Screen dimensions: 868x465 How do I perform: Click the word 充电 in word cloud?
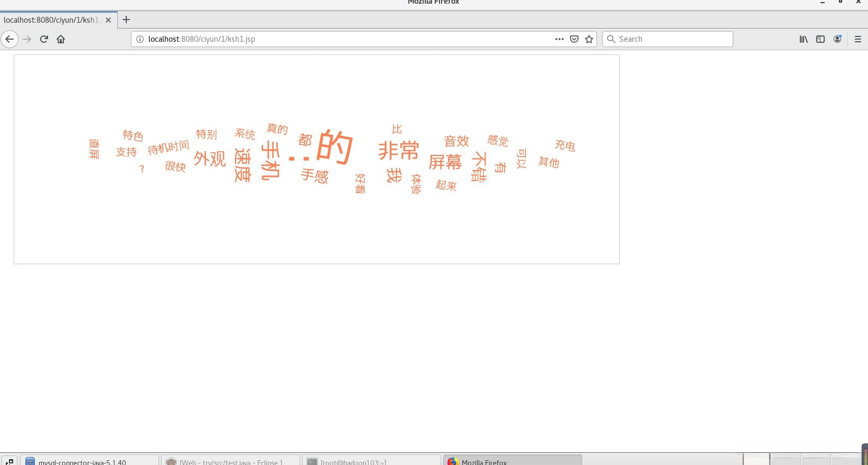tap(565, 145)
